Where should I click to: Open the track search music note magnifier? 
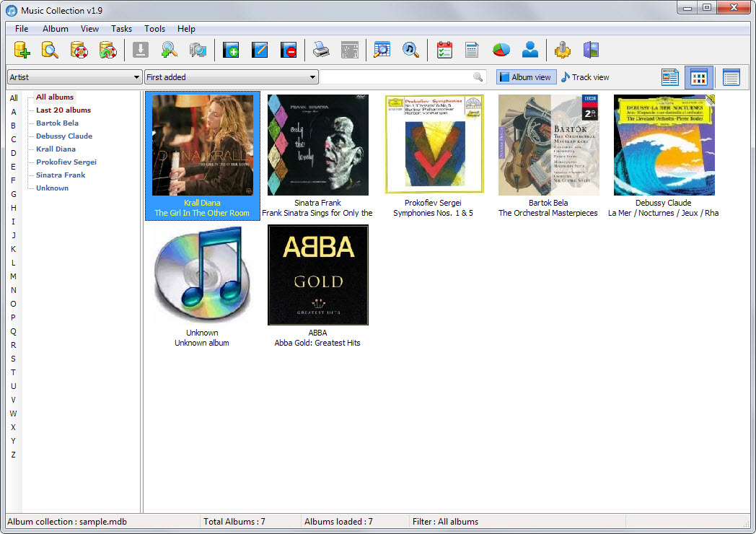tap(410, 50)
